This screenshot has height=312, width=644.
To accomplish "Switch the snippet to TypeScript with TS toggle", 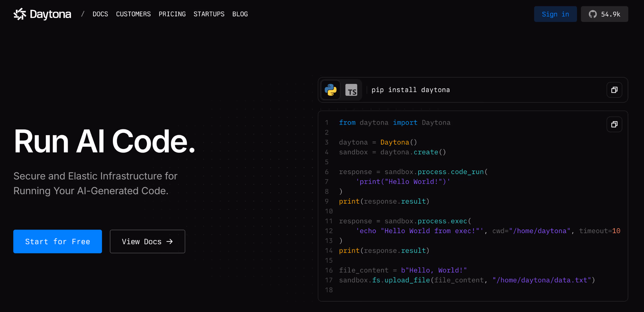I will tap(352, 90).
